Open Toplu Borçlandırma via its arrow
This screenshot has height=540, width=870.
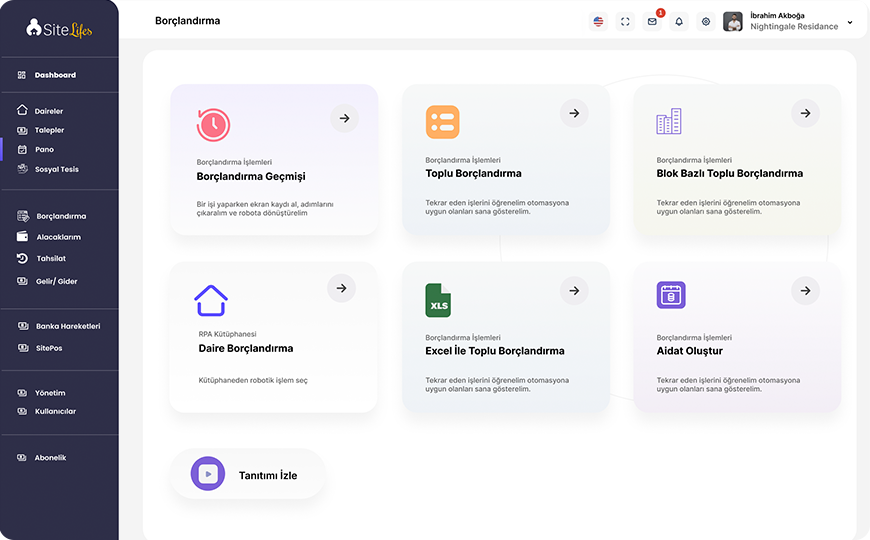click(x=574, y=113)
